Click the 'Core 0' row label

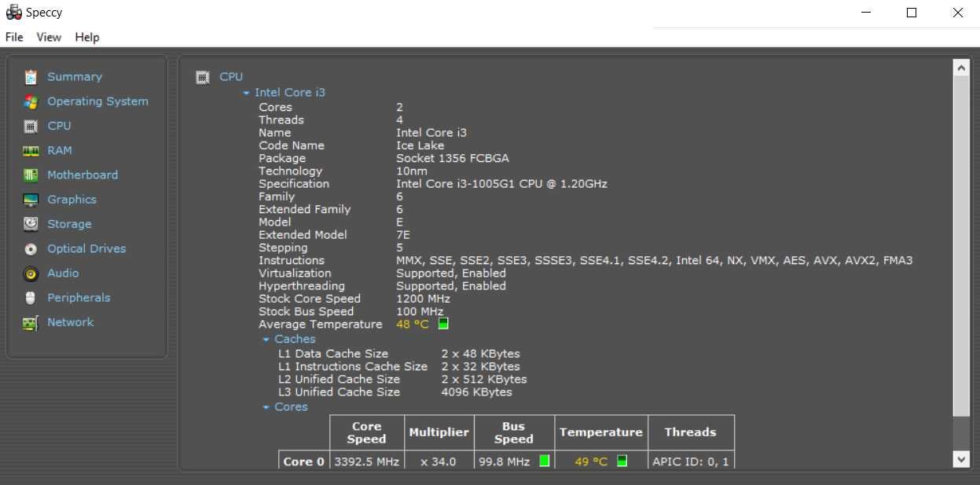coord(303,461)
